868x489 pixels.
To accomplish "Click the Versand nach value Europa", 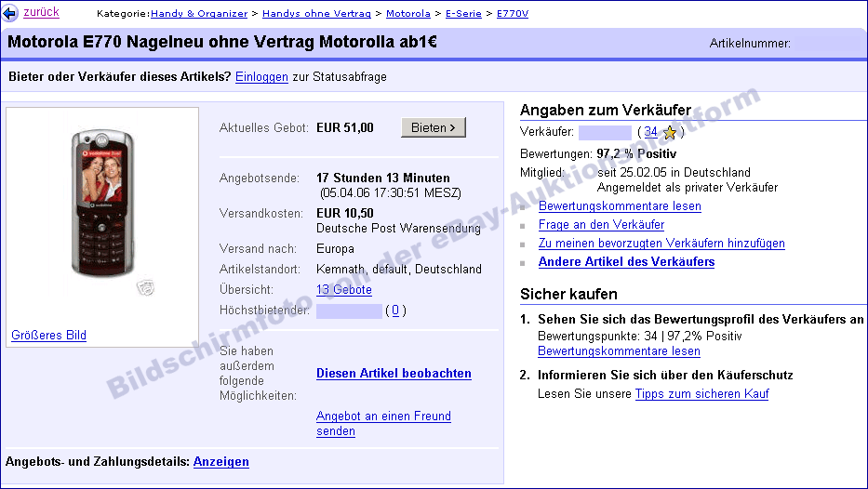I will coord(335,249).
